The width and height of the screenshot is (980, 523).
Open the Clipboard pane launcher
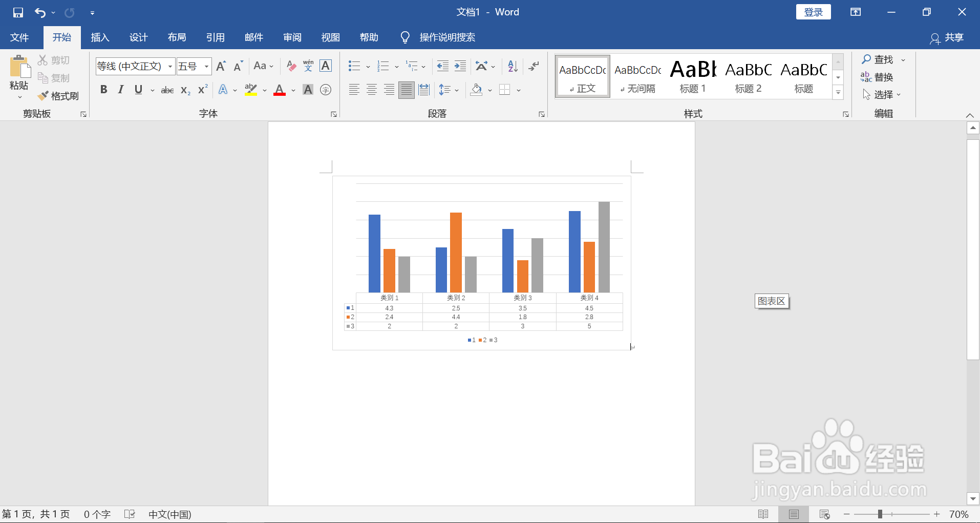point(83,114)
